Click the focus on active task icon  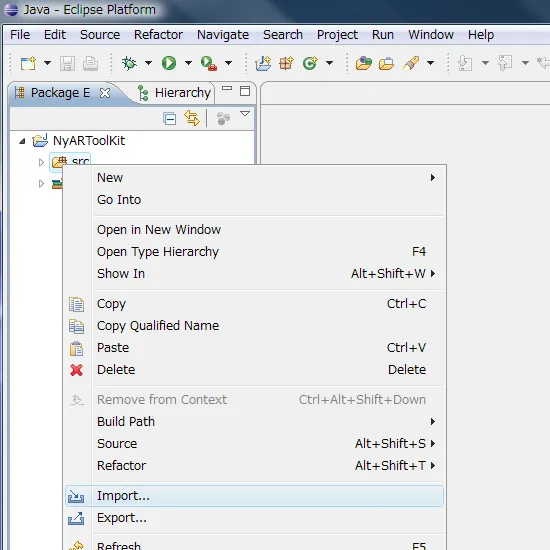(223, 118)
